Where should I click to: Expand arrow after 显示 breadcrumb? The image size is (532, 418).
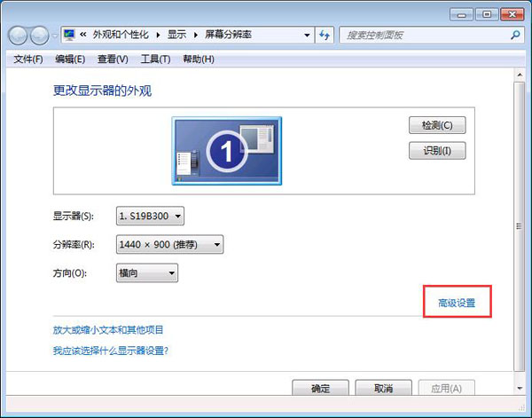(196, 35)
